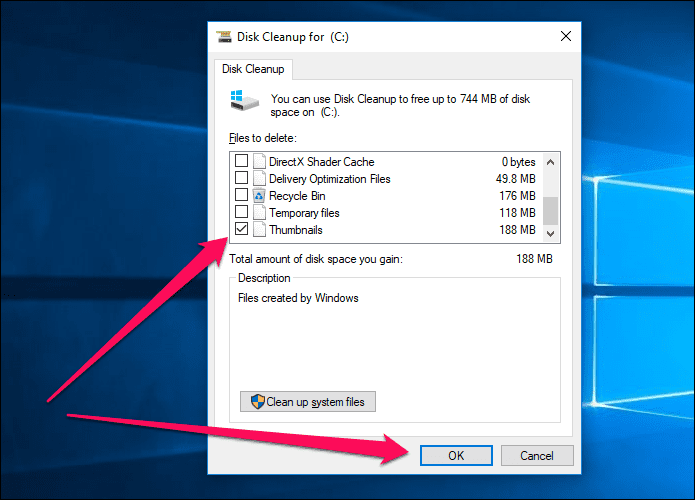
Task: Select the Temporary files row label
Action: 304,213
